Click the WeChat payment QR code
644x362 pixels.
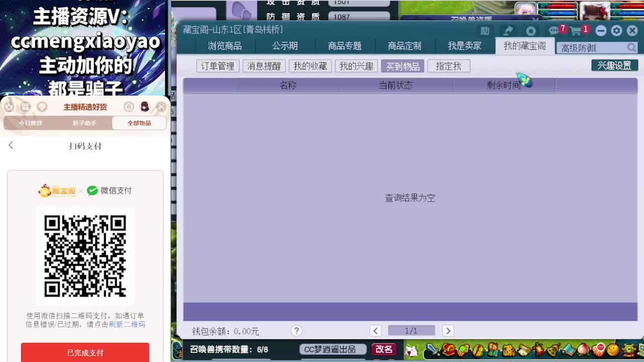[x=85, y=256]
